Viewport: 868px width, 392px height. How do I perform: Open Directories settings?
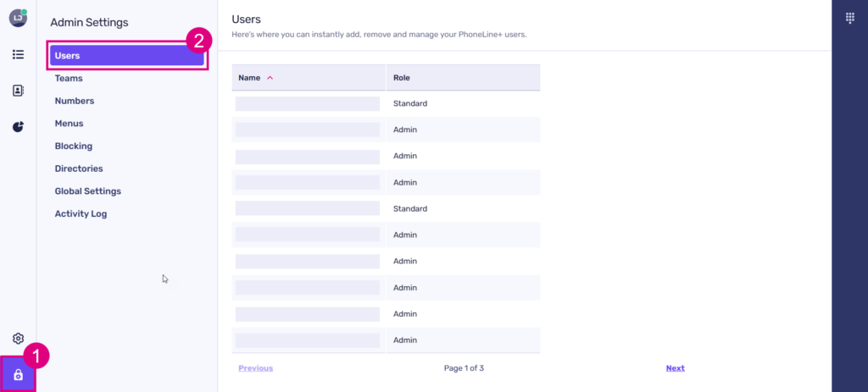(x=79, y=168)
